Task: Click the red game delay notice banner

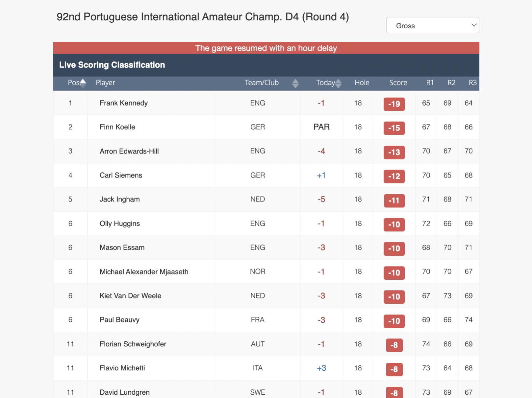Action: click(266, 48)
